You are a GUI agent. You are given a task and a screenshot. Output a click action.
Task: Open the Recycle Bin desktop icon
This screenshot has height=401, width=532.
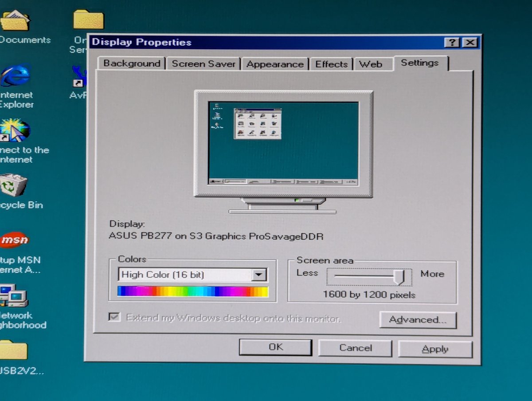click(14, 185)
